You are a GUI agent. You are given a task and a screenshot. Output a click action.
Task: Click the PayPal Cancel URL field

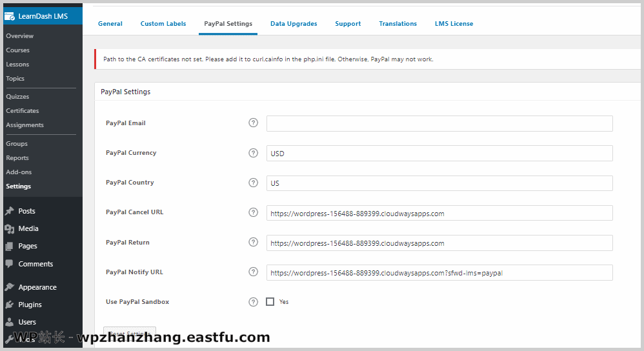pyautogui.click(x=439, y=213)
